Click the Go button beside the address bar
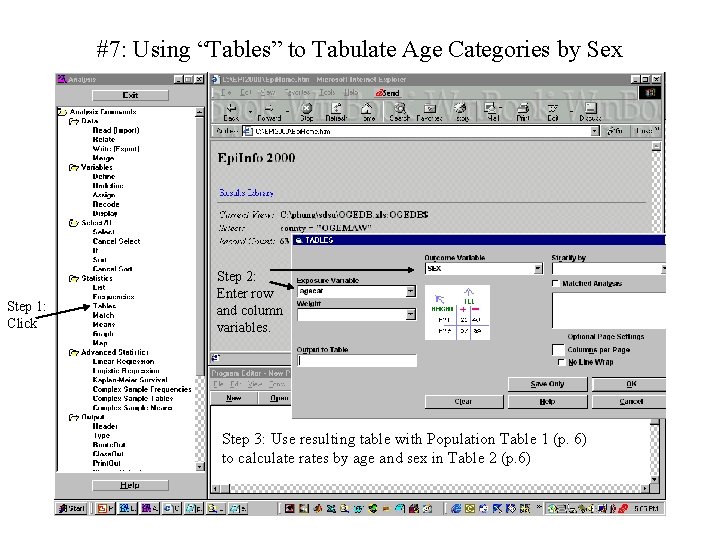Image resolution: width=720 pixels, height=540 pixels. 615,131
